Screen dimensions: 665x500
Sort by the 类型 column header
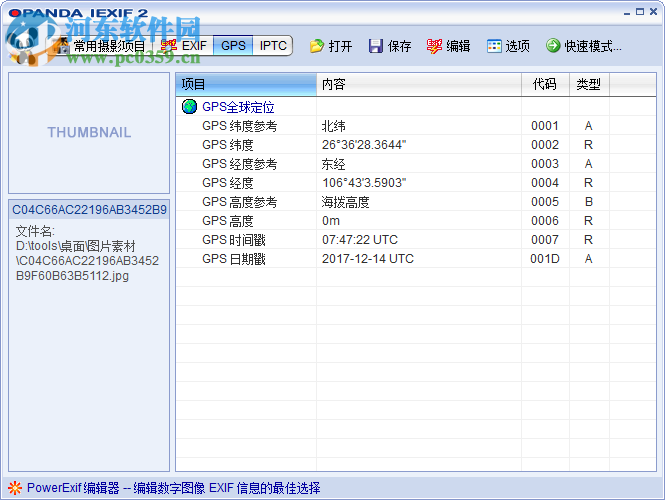(x=589, y=84)
